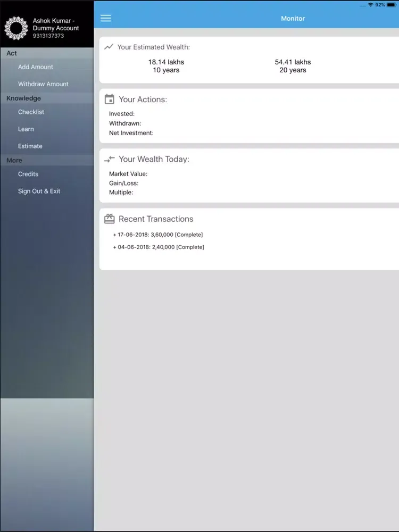This screenshot has height=532, width=399.
Task: Click the Your Actions calendar icon
Action: coord(109,99)
